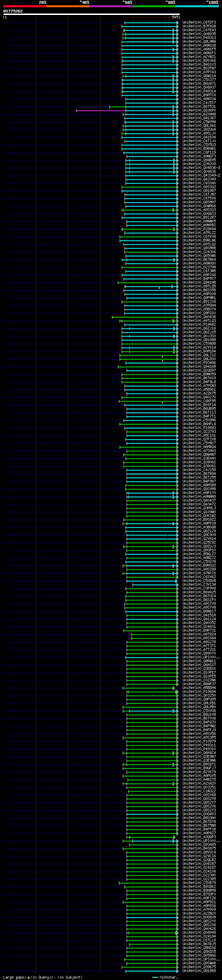Click the green ~80% identity legend bar
The height and width of the screenshot is (980, 222).
[154, 6]
